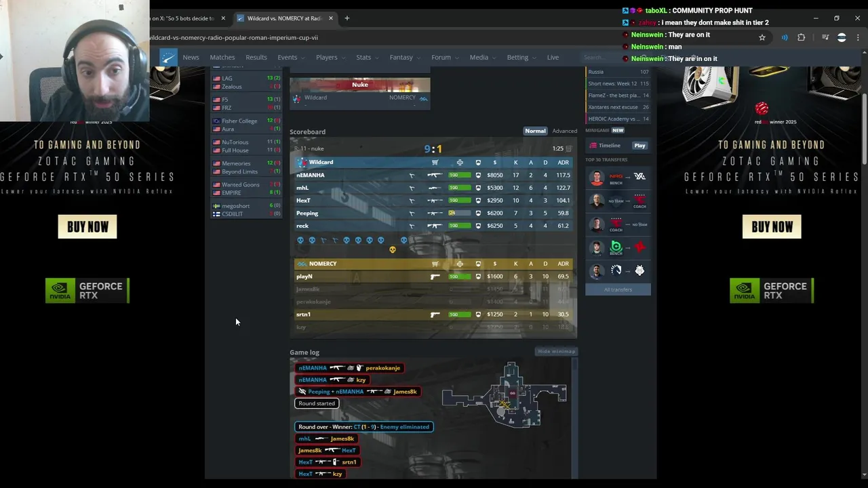Switch the scoreboard to Normal view
Image resolution: width=868 pixels, height=488 pixels.
pyautogui.click(x=535, y=131)
